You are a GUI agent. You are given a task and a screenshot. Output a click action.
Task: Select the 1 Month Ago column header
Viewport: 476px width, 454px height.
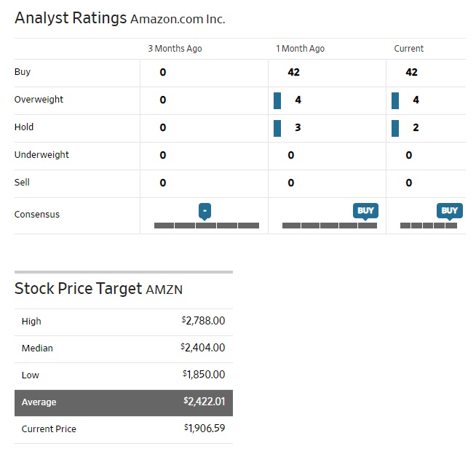(300, 49)
